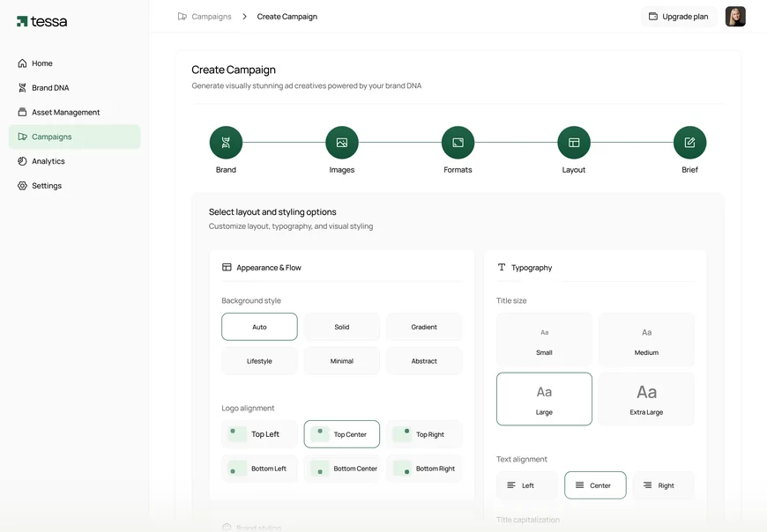767x532 pixels.
Task: Open Brand DNA in the sidebar
Action: coord(74,87)
